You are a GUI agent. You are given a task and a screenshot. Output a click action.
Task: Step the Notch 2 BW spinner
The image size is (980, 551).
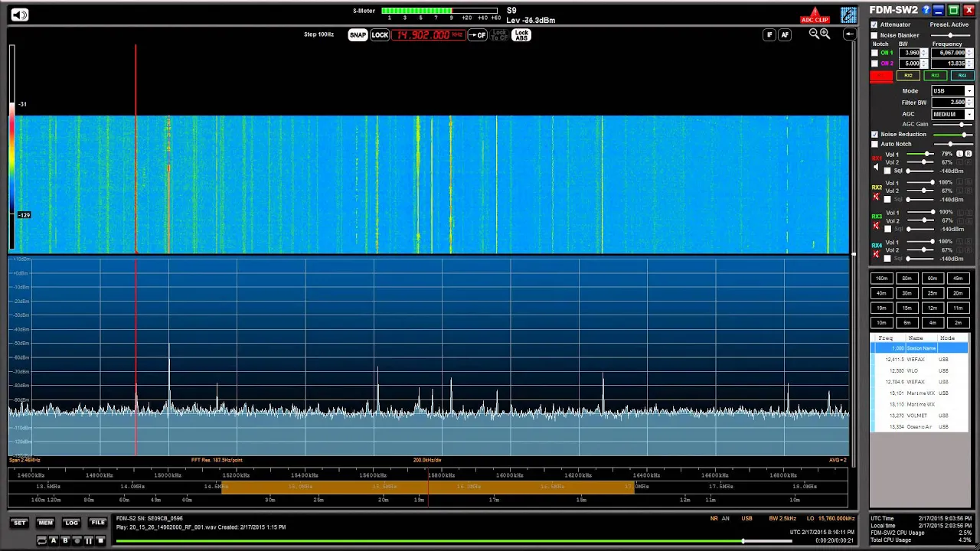point(923,64)
